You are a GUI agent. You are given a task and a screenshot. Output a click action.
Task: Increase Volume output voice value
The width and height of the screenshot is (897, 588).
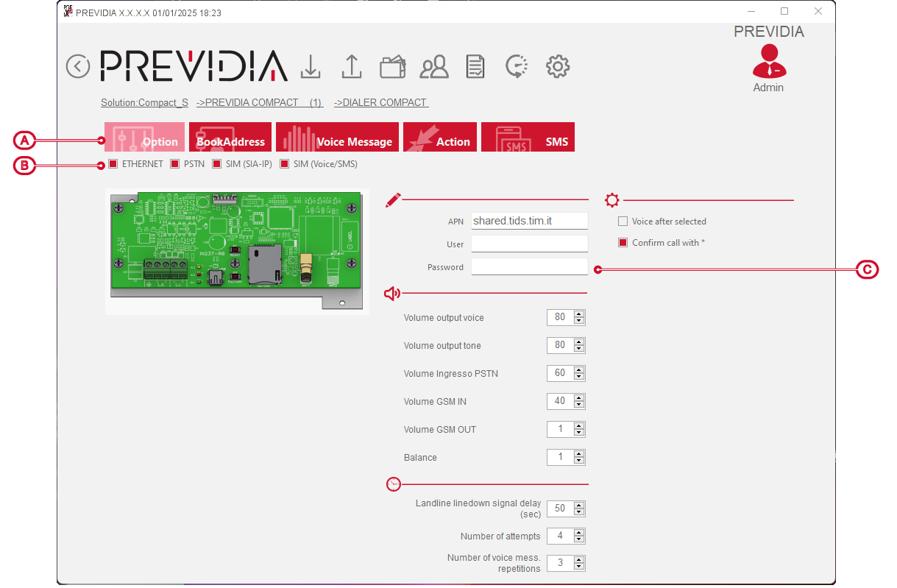579,314
